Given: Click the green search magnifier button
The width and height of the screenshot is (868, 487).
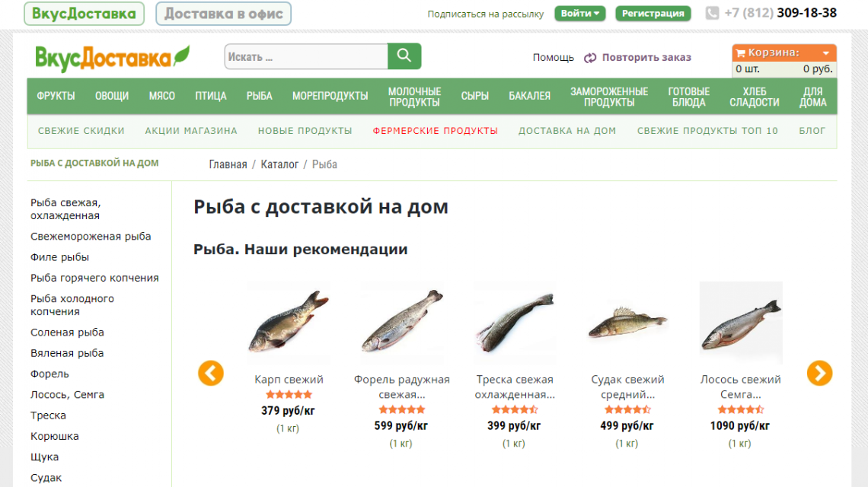Looking at the screenshot, I should 404,56.
